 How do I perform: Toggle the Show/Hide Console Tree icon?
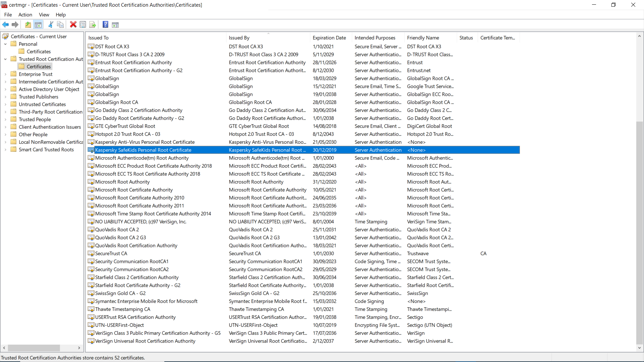point(38,24)
